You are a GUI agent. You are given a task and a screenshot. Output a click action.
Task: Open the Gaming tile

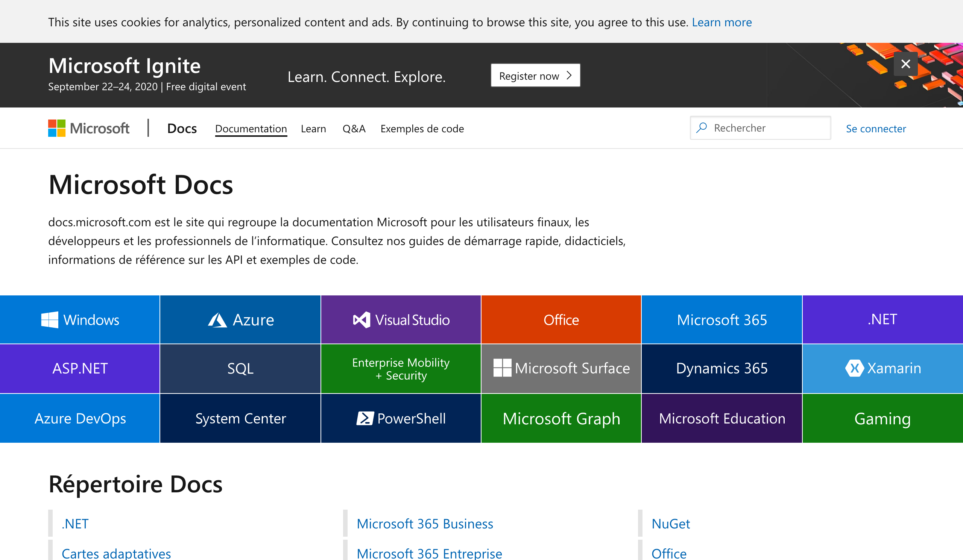[x=882, y=418]
